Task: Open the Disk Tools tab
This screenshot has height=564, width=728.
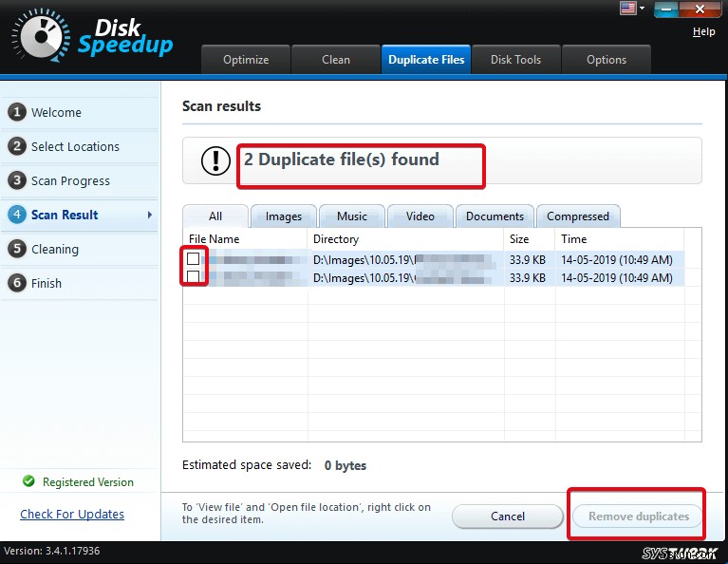Action: 515,60
